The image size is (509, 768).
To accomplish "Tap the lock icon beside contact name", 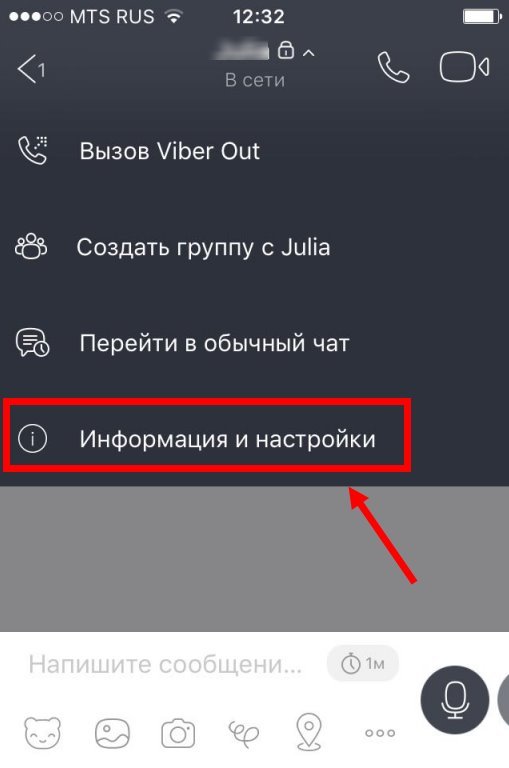I will click(286, 50).
